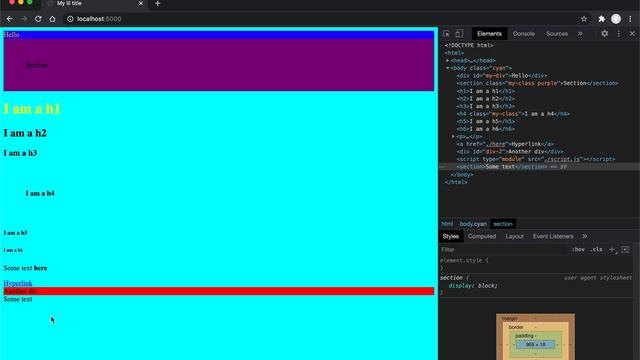Reload the localhost page

[x=38, y=19]
